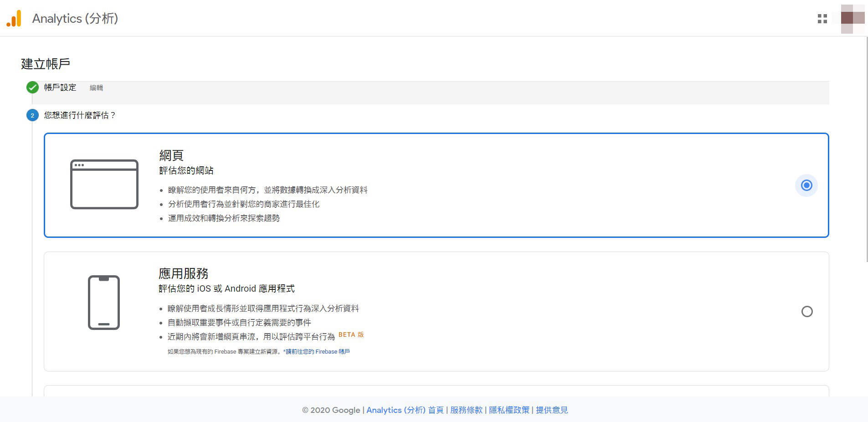The height and width of the screenshot is (422, 868).
Task: Click the page vertical scrollbar
Action: [866, 149]
